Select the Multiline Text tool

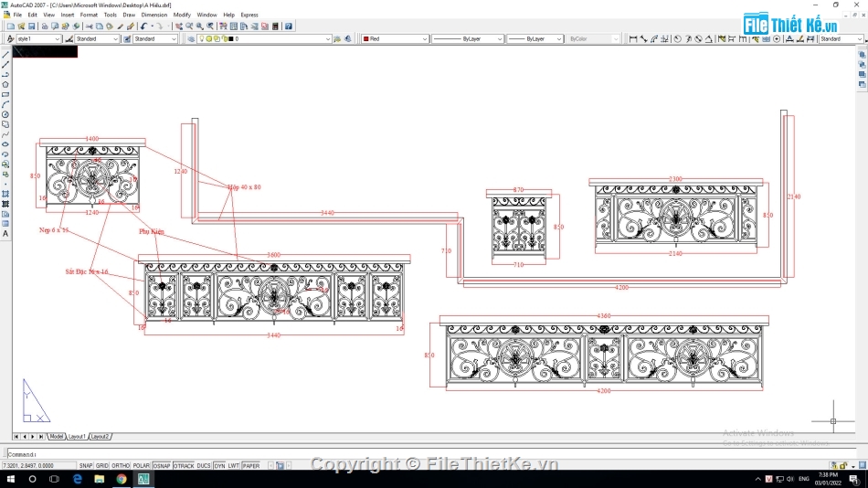pyautogui.click(x=5, y=234)
